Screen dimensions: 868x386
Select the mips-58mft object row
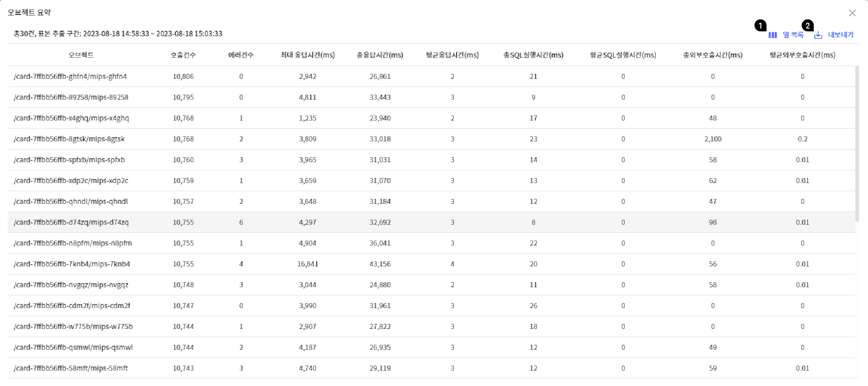(71, 368)
